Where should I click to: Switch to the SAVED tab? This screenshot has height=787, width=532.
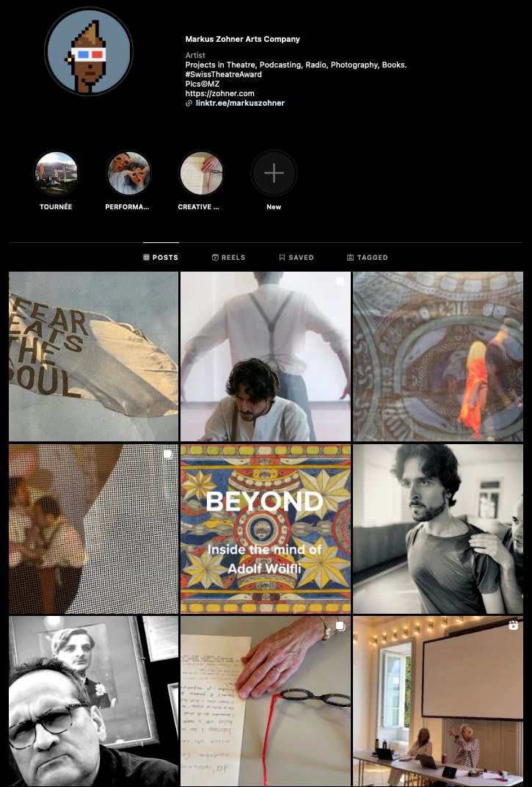pyautogui.click(x=296, y=258)
